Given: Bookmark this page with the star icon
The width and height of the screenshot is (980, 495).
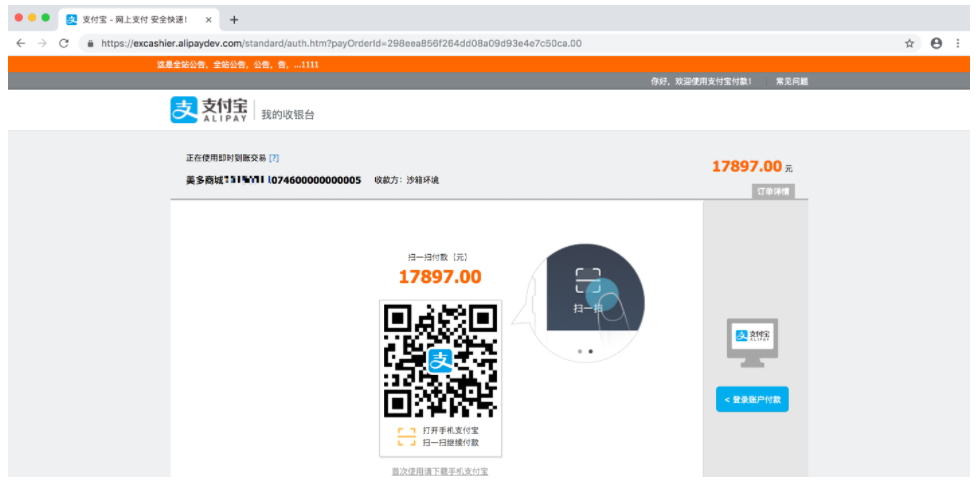Looking at the screenshot, I should pyautogui.click(x=909, y=43).
